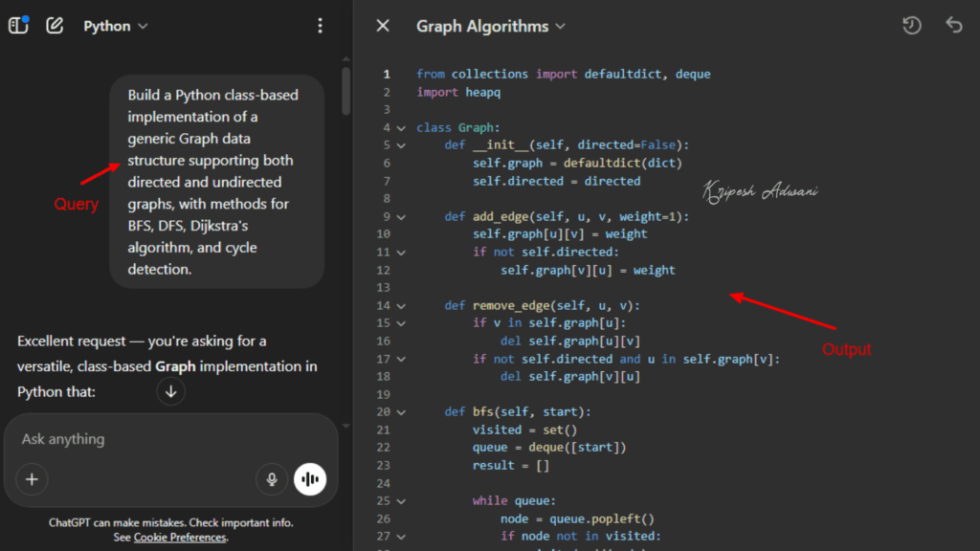This screenshot has width=980, height=551.
Task: Collapse the add_edge method block
Action: click(402, 216)
